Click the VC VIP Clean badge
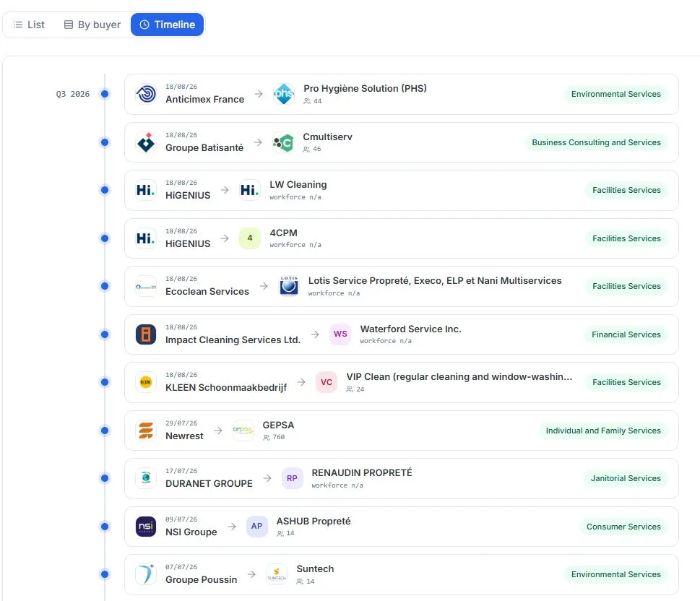This screenshot has height=601, width=700. click(327, 382)
